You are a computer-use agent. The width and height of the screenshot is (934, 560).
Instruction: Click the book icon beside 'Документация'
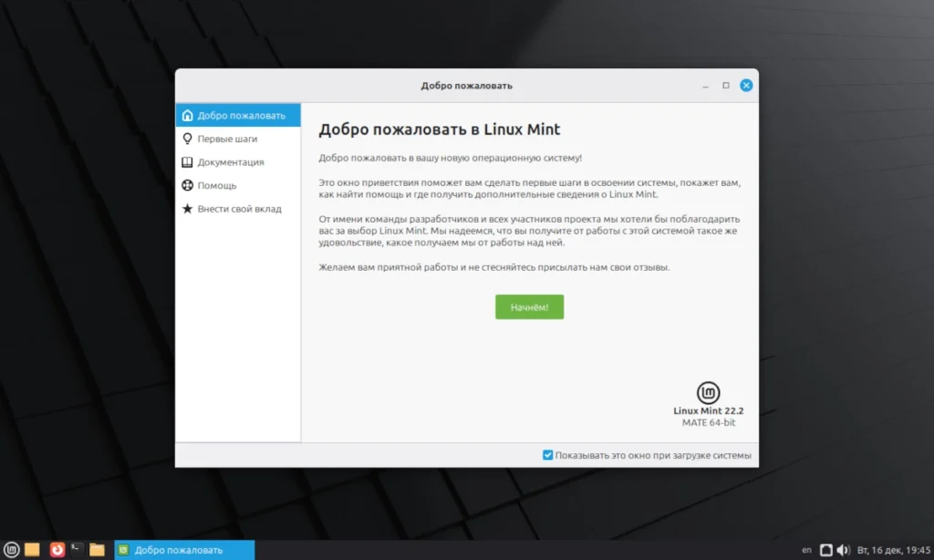pyautogui.click(x=187, y=162)
